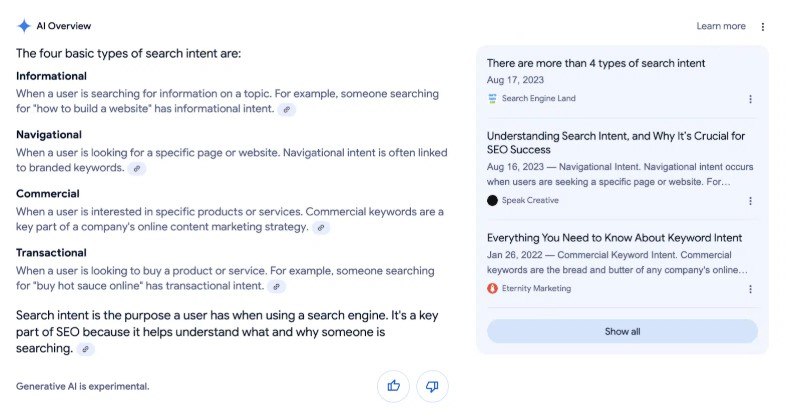Open options menu for Eternity Marketing source
The image size is (788, 417).
click(x=750, y=289)
